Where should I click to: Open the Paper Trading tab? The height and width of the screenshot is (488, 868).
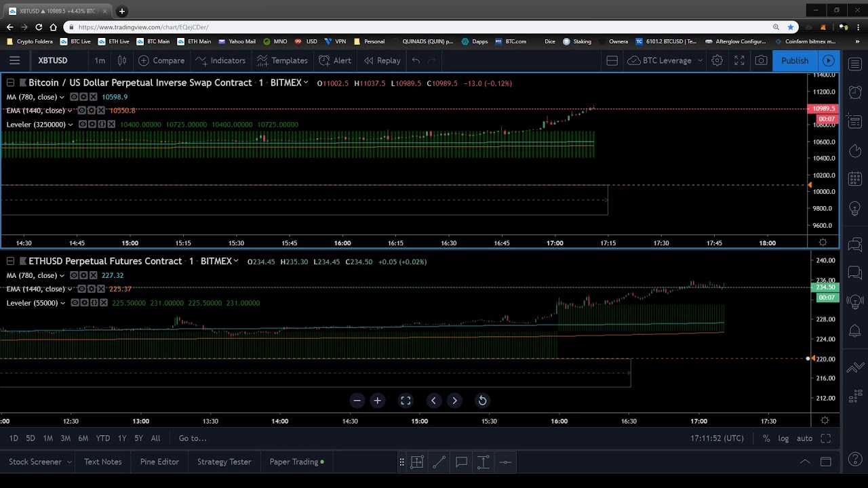[296, 462]
